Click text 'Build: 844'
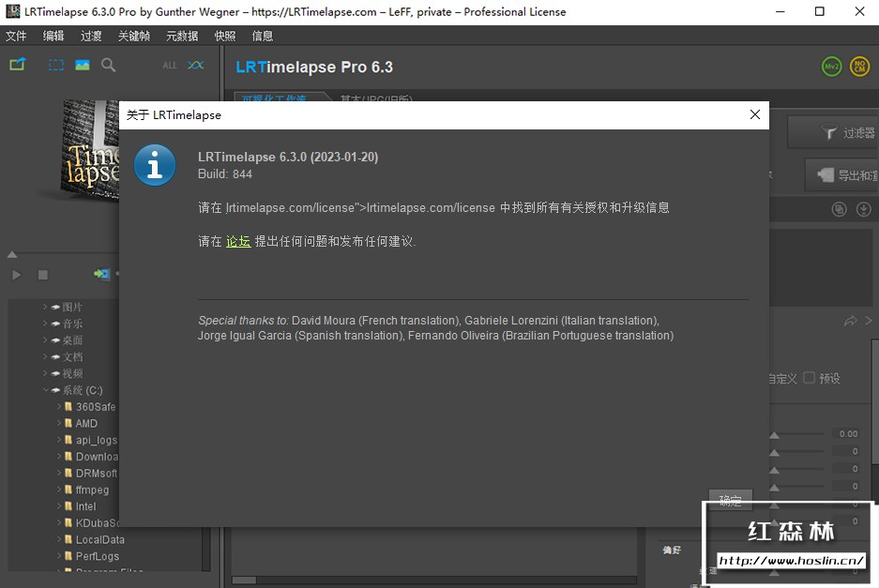 click(225, 174)
